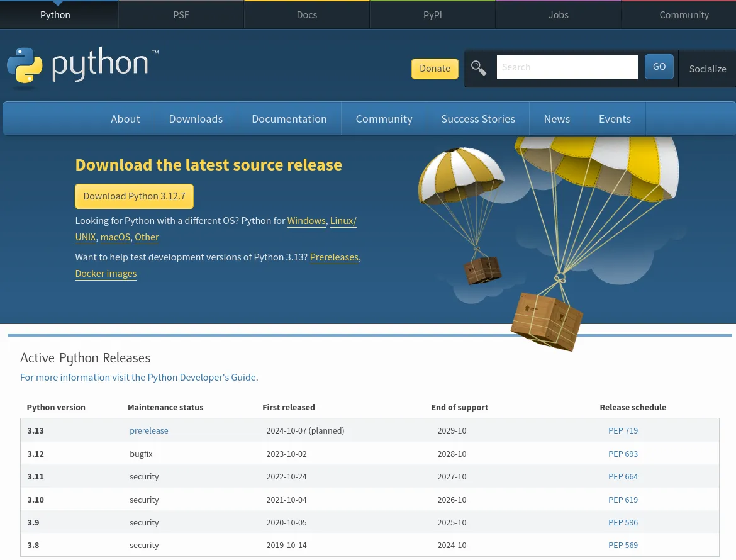This screenshot has height=560, width=736.
Task: Open the Jobs page
Action: pyautogui.click(x=558, y=14)
